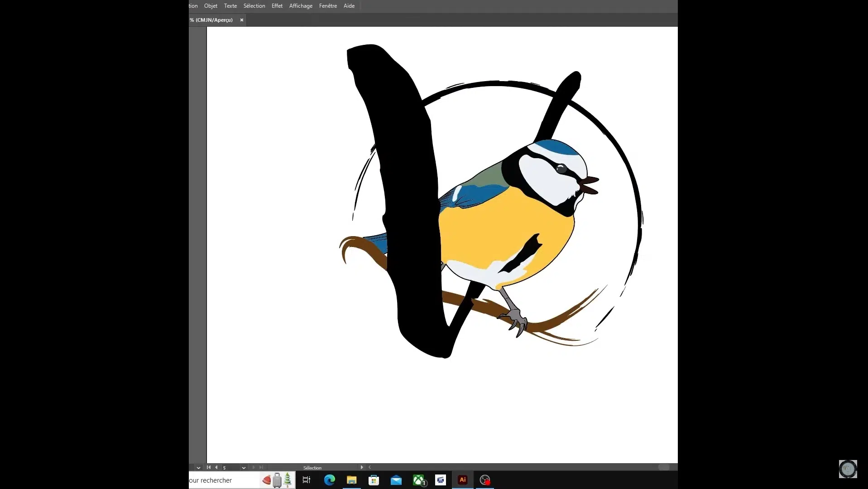
Task: Click the horizontal scrollbar thumb
Action: [664, 467]
